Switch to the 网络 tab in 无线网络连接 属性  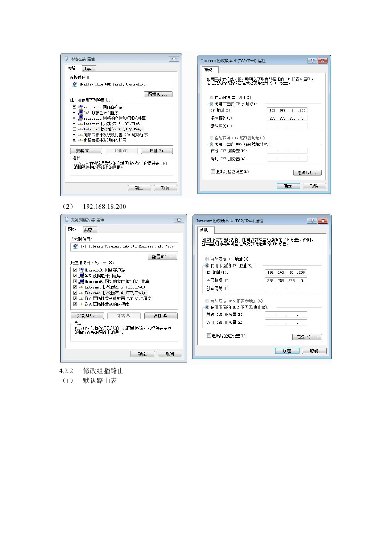(73, 229)
